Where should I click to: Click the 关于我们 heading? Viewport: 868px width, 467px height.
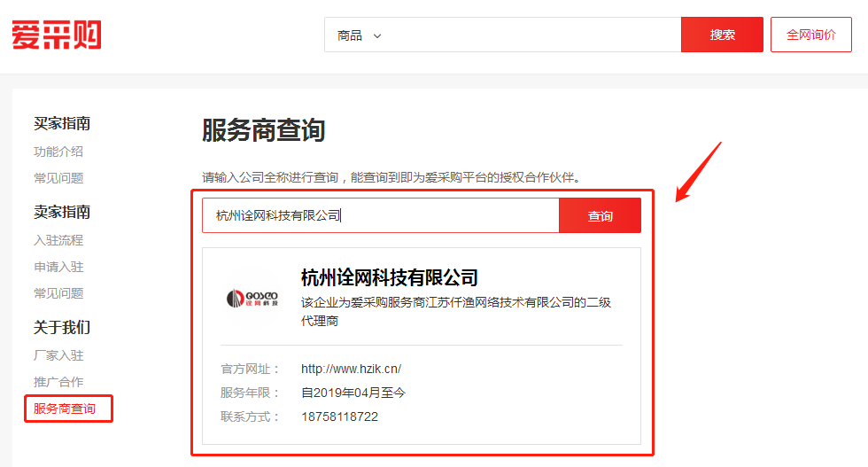tap(61, 327)
